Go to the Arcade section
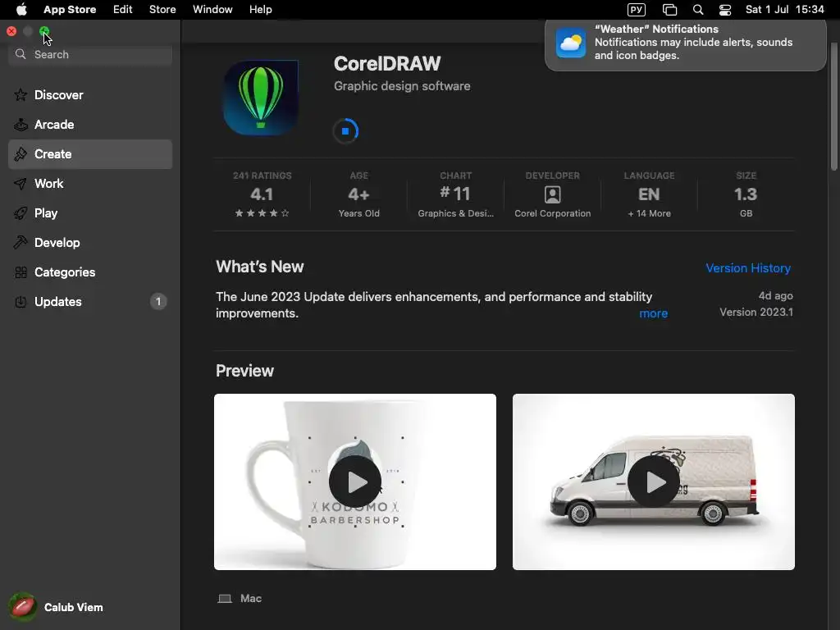Viewport: 840px width, 630px height. (90, 125)
